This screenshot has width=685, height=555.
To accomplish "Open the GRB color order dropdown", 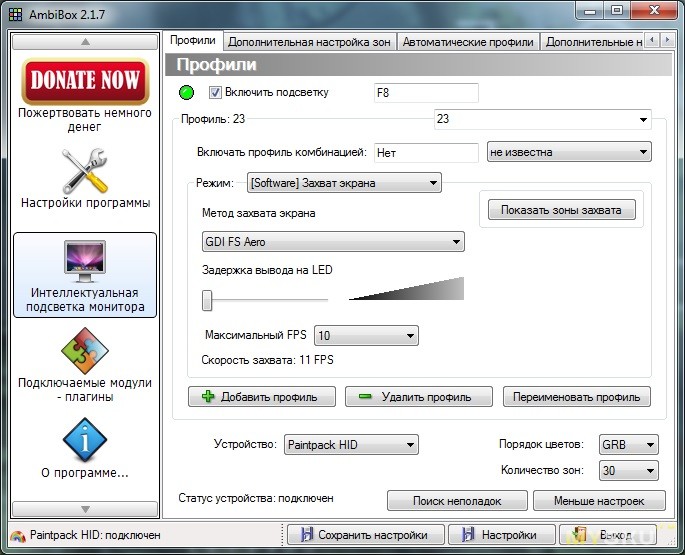I will pyautogui.click(x=628, y=445).
